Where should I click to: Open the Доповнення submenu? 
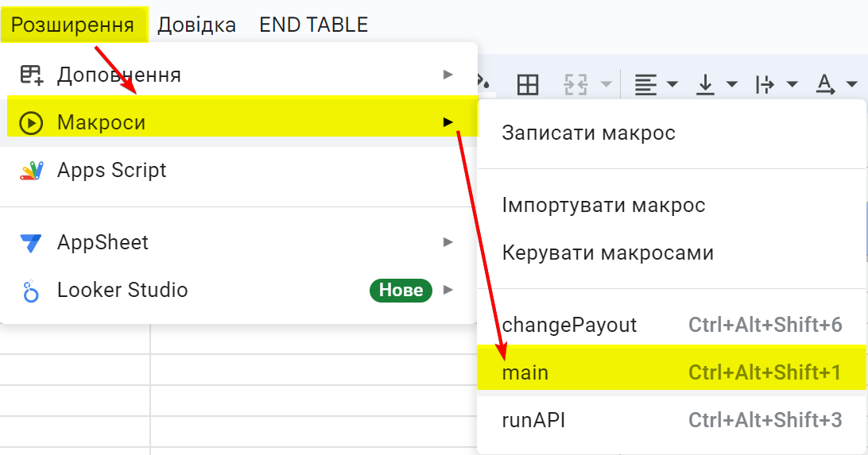tap(238, 75)
